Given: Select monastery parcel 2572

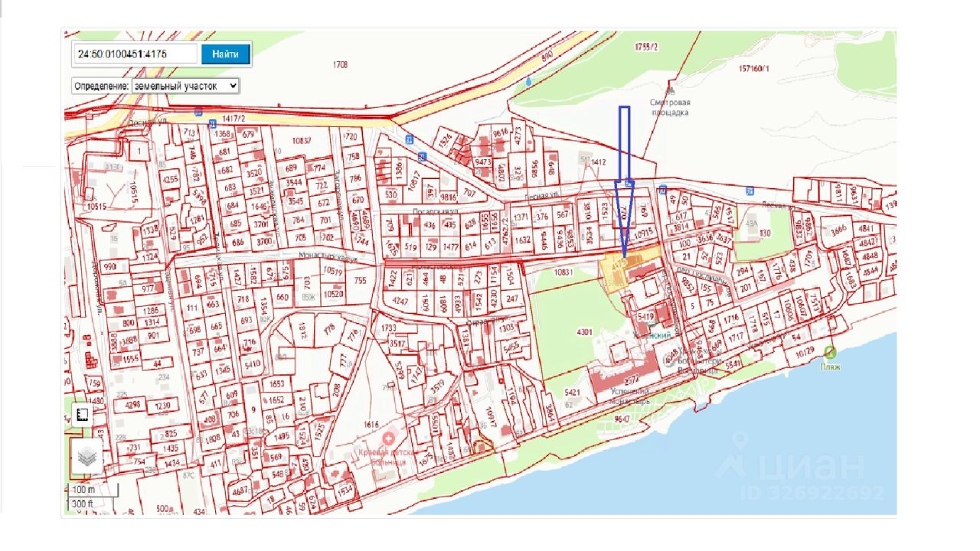Looking at the screenshot, I should click(632, 379).
